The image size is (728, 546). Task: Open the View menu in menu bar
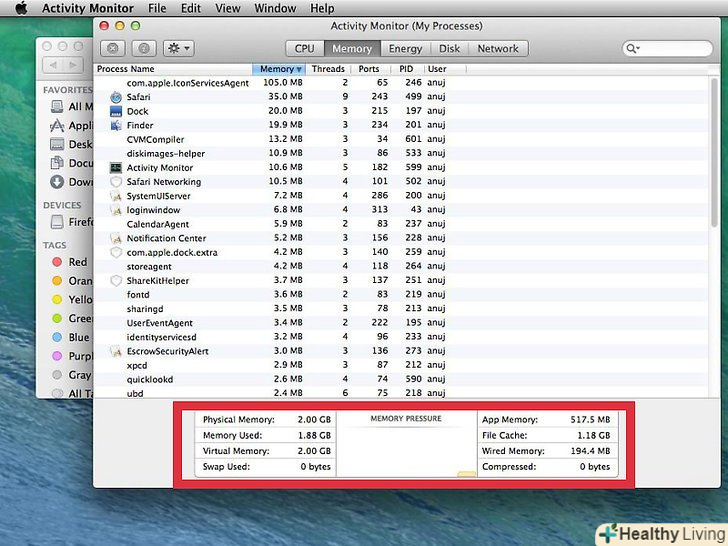[x=228, y=9]
